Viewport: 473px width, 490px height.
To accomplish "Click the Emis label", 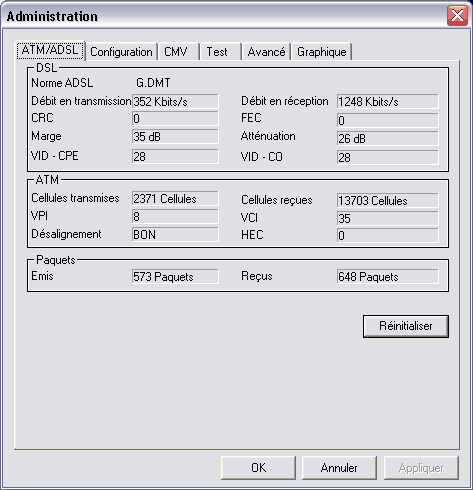I will pyautogui.click(x=42, y=276).
